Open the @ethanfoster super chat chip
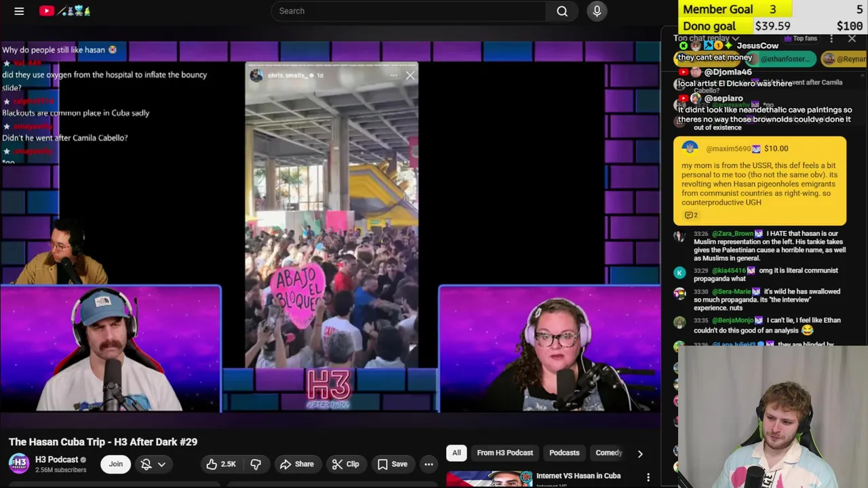This screenshot has width=868, height=488. tap(781, 59)
